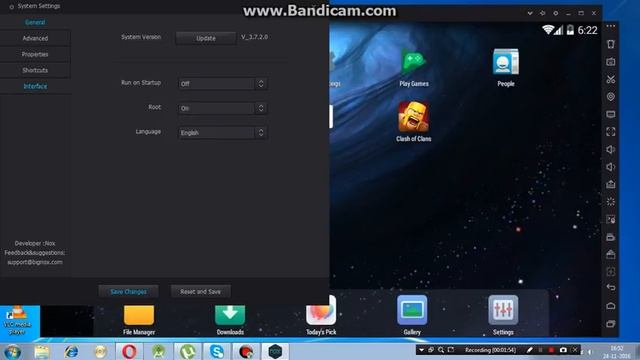Click the Language stepper arrows
This screenshot has width=640, height=360.
click(x=261, y=133)
